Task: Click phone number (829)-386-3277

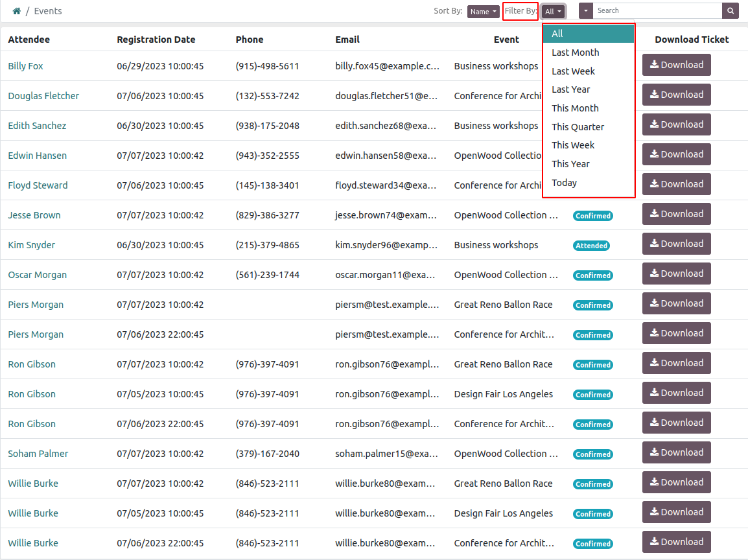Action: (x=267, y=215)
